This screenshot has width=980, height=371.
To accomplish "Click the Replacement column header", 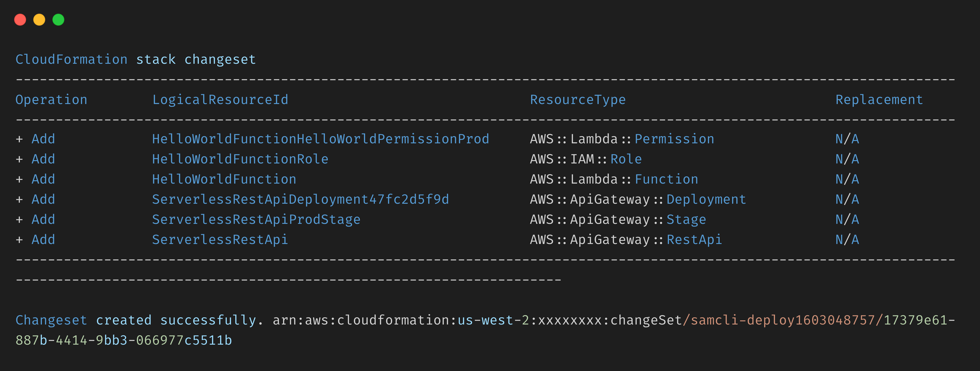I will [879, 100].
